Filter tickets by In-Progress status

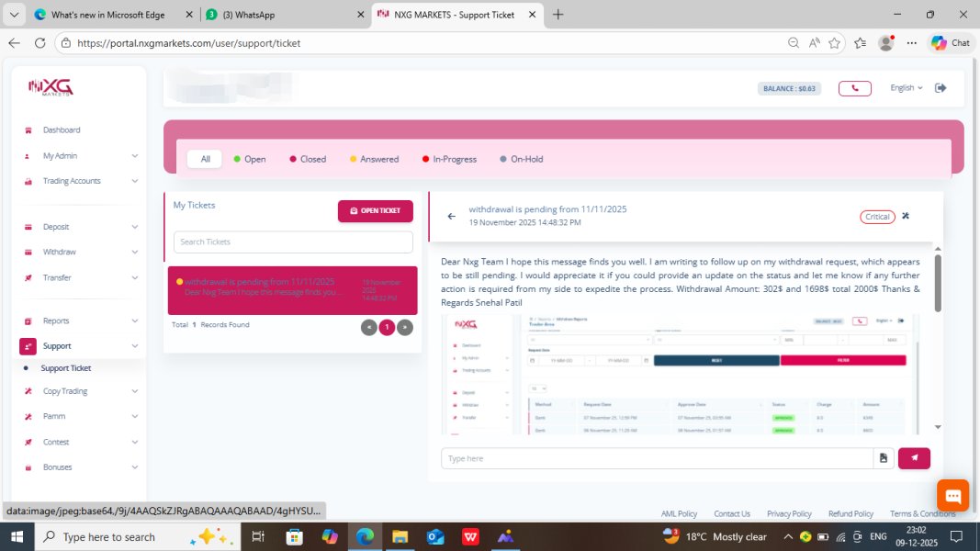pyautogui.click(x=449, y=159)
